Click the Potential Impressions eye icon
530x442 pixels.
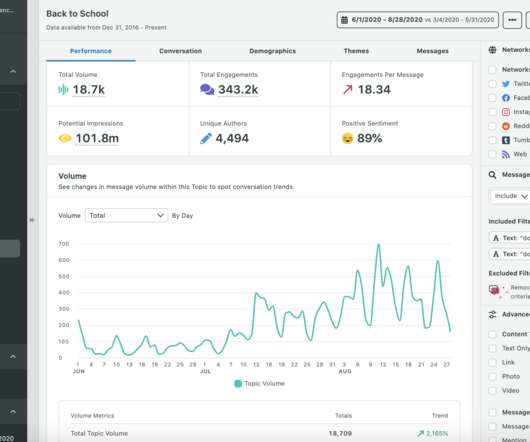tap(65, 138)
